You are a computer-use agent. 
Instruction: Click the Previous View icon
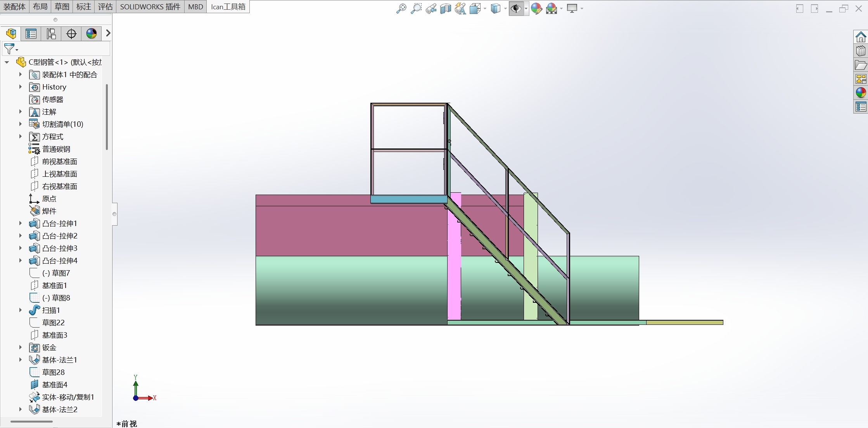431,9
